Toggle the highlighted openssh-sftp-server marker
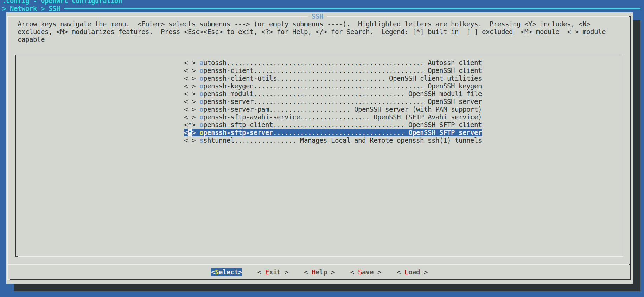 190,133
